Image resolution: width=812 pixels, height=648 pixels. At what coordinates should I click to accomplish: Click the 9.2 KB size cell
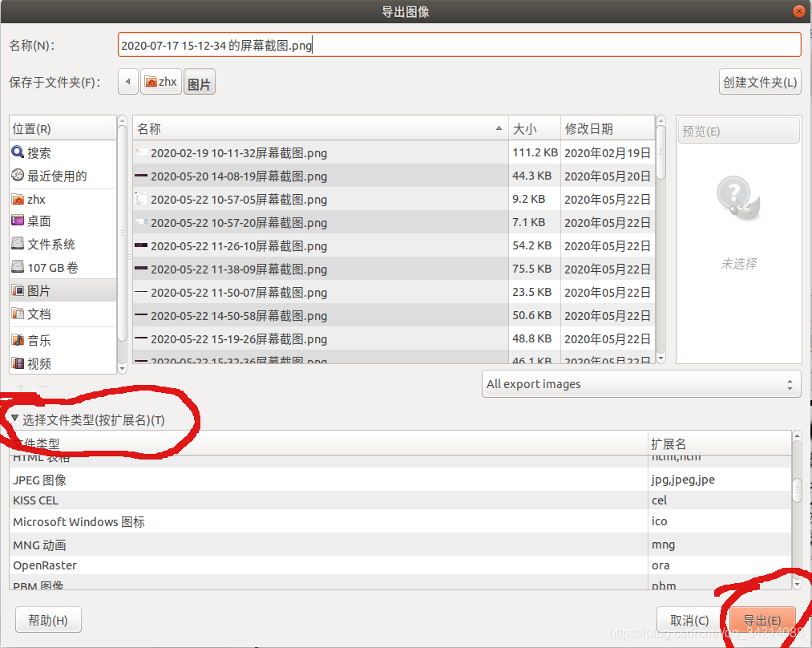coord(535,199)
